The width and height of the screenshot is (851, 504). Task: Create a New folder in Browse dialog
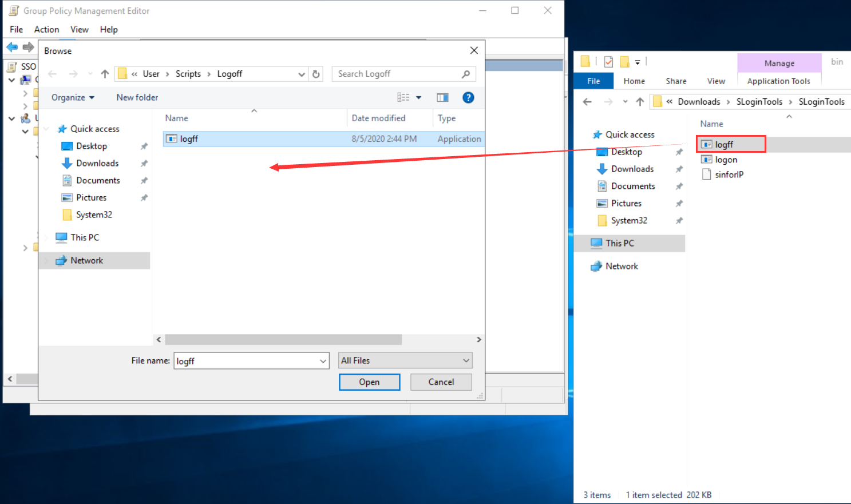pos(137,98)
